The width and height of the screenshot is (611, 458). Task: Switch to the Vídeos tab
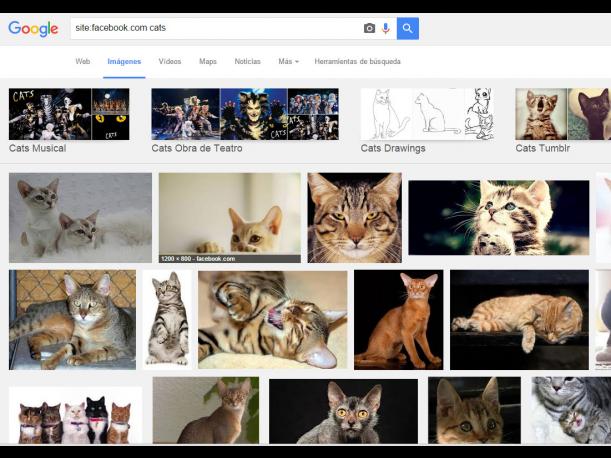(170, 62)
